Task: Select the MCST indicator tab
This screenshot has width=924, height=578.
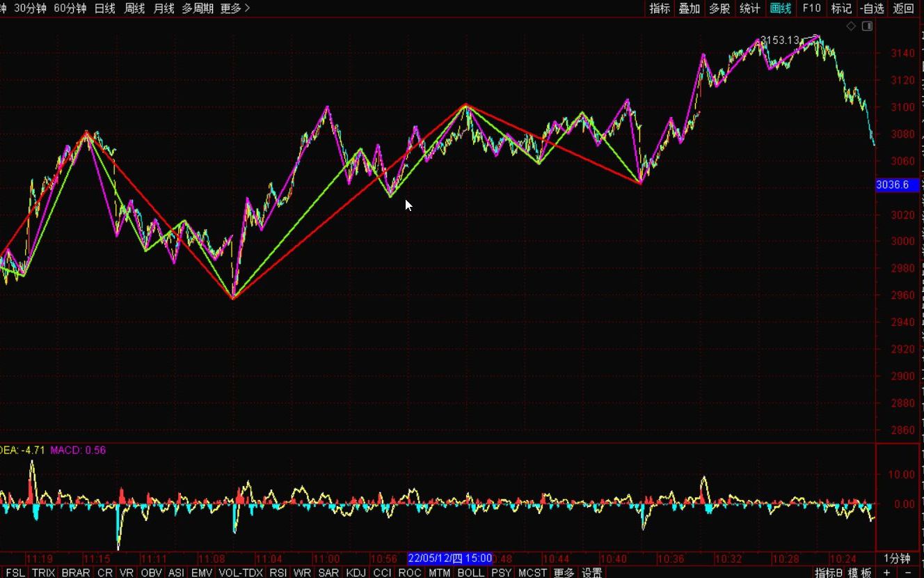Action: click(x=533, y=572)
